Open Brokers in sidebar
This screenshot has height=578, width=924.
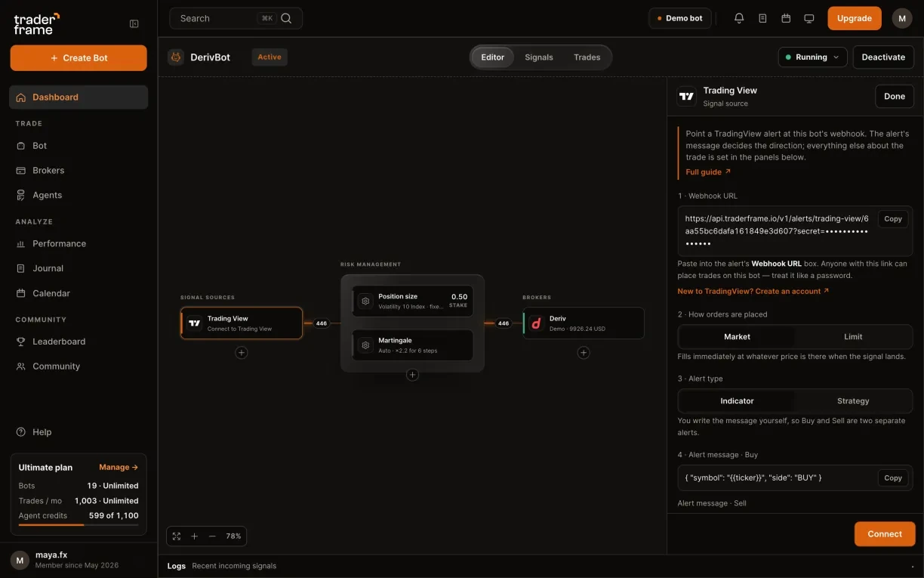[79, 170]
